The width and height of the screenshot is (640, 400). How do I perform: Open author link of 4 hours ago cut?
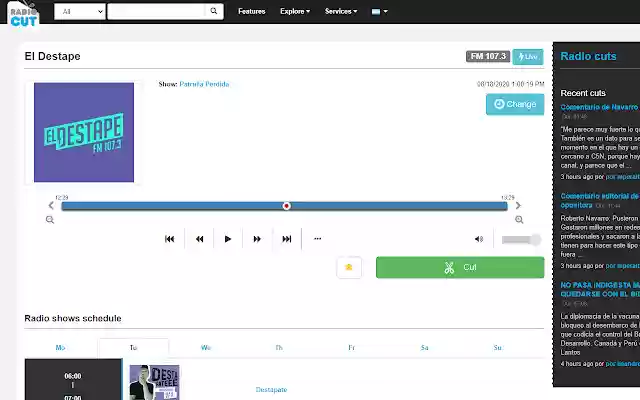pyautogui.click(x=622, y=364)
